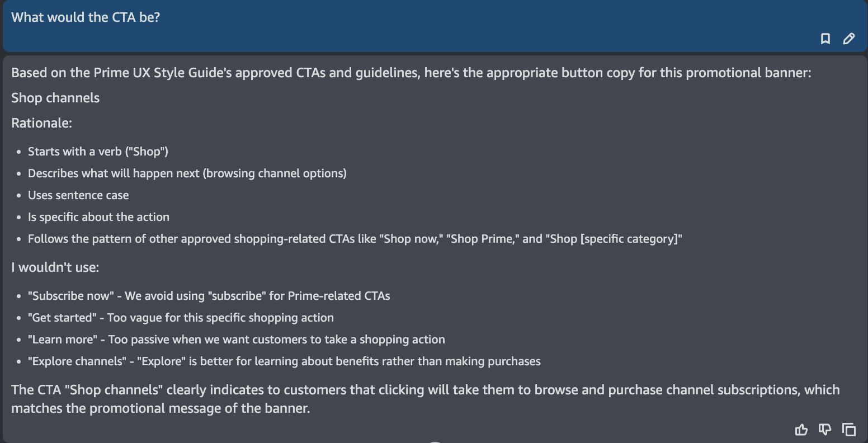Click the "Uses sentence case" bullet

pos(78,195)
